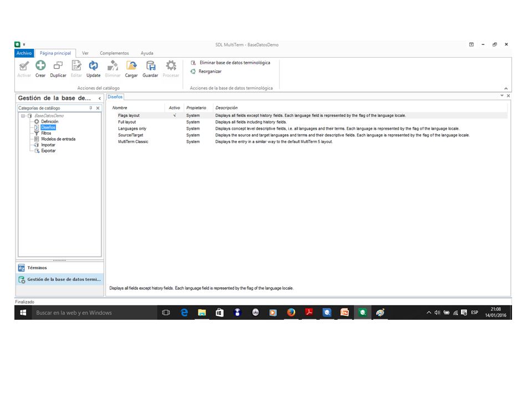The width and height of the screenshot is (532, 399).
Task: Click the Activo checkmark for Flags layout
Action: (175, 115)
